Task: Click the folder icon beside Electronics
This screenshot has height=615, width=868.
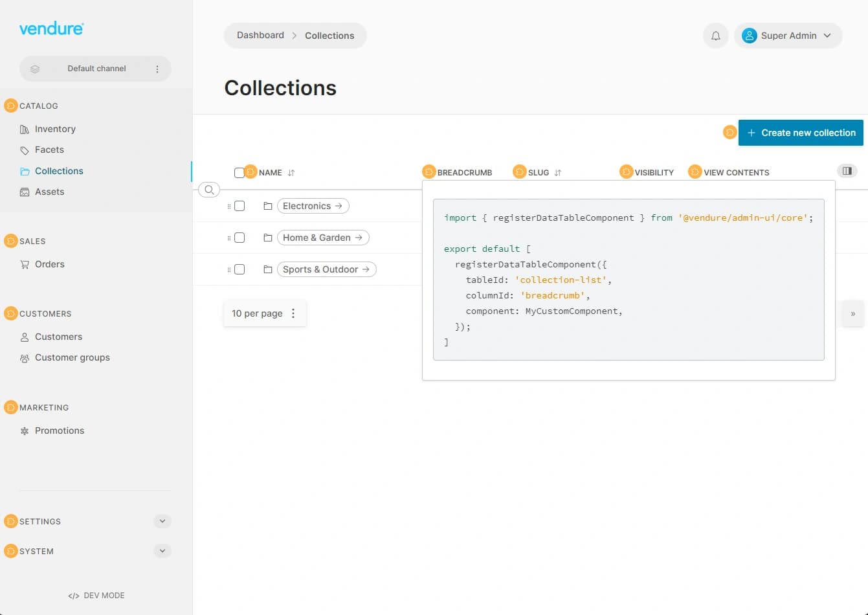Action: [x=267, y=206]
